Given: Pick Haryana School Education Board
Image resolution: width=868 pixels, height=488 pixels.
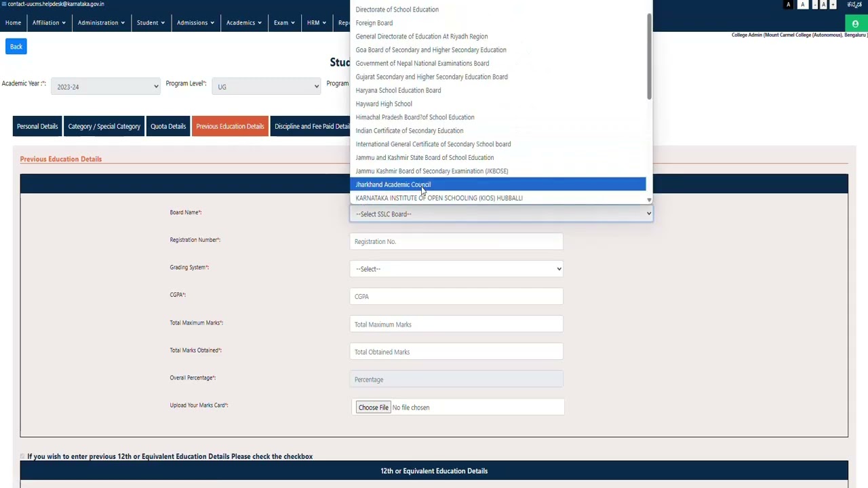Looking at the screenshot, I should coord(498,90).
